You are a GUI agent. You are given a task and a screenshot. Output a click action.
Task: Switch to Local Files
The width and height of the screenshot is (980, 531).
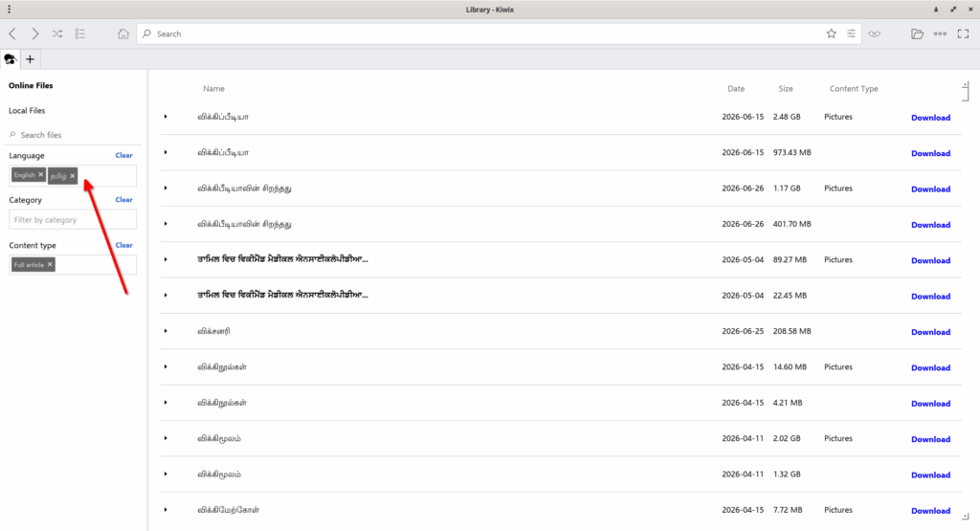click(27, 111)
